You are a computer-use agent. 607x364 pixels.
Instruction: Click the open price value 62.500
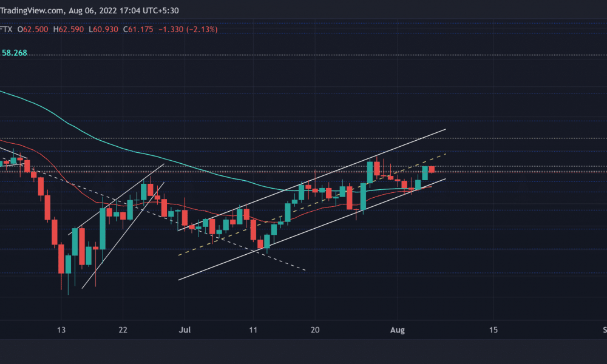pyautogui.click(x=35, y=29)
